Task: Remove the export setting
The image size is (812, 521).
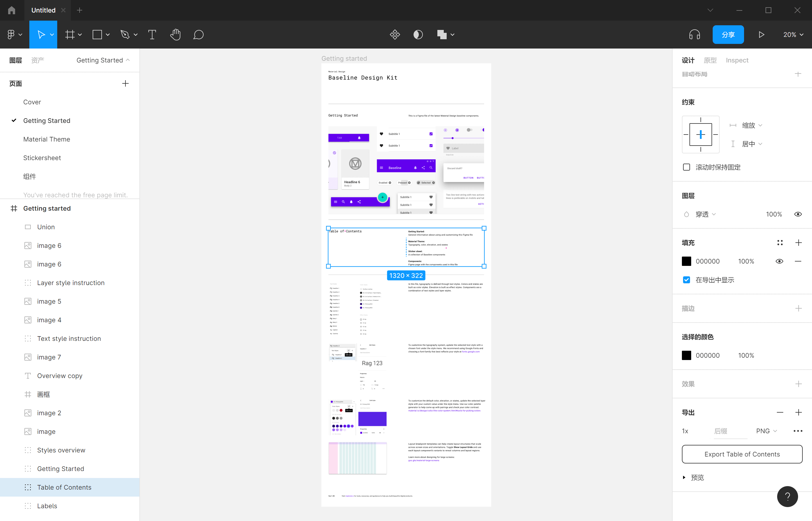Action: tap(780, 412)
